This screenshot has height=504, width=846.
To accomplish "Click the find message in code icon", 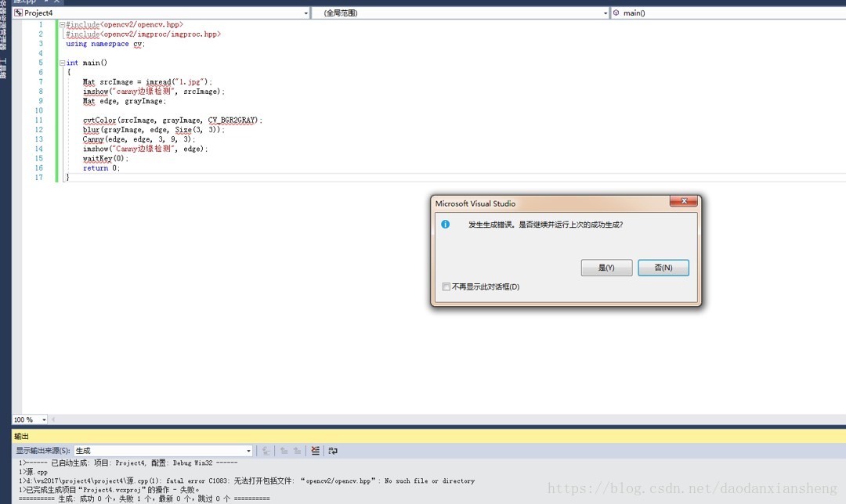I will 266,451.
